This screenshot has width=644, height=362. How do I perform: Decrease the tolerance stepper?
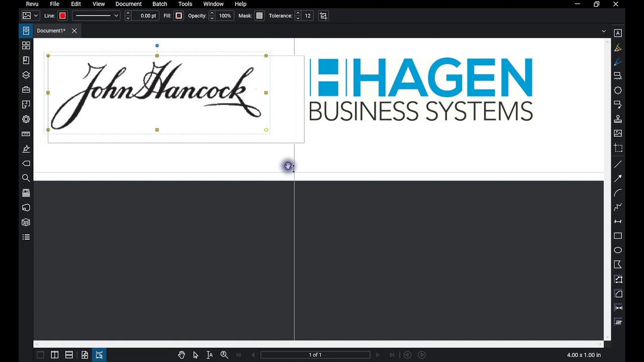pos(298,18)
